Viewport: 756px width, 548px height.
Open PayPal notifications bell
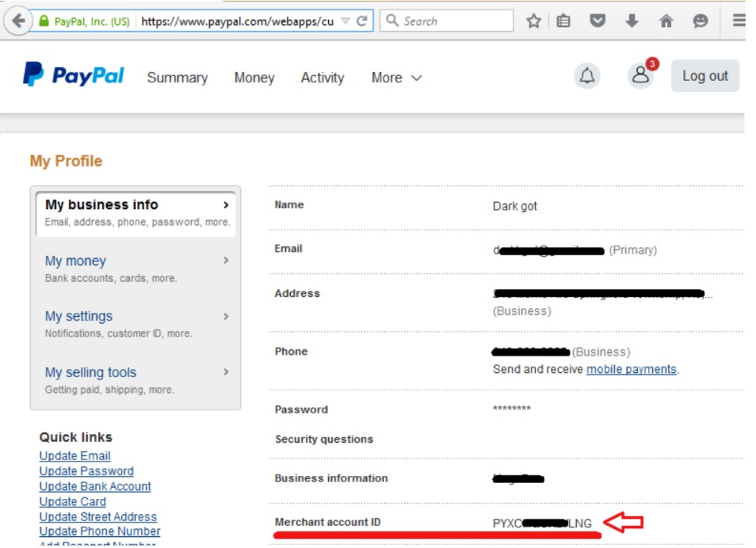click(x=587, y=76)
